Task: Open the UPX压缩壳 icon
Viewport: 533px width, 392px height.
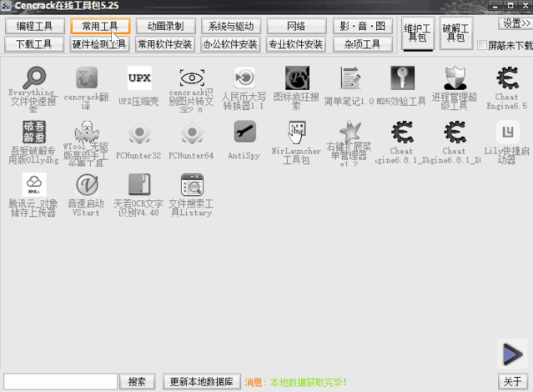Action: click(139, 78)
